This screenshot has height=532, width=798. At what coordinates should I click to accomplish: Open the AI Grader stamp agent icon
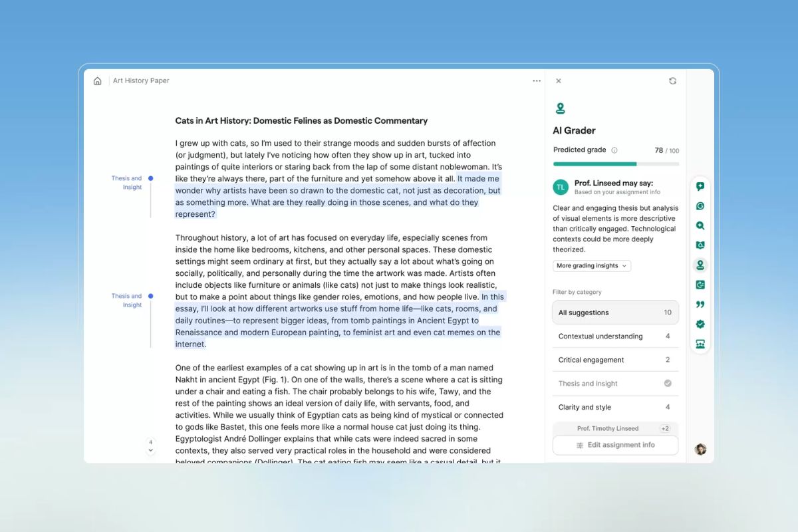pyautogui.click(x=700, y=265)
